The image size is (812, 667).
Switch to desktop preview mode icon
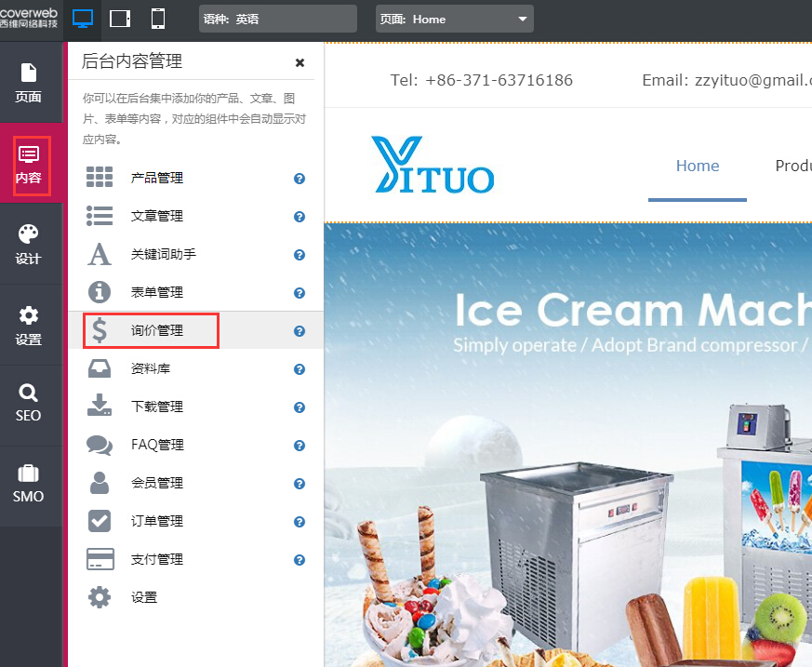click(x=83, y=19)
